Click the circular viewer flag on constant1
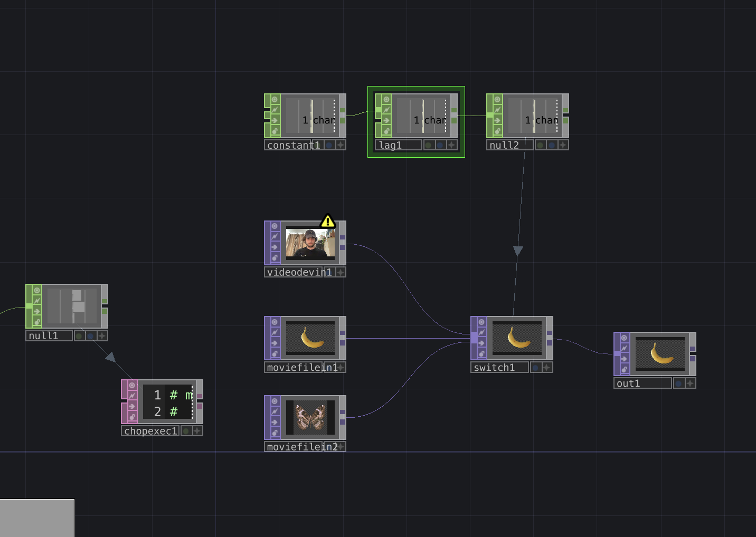 pyautogui.click(x=275, y=99)
